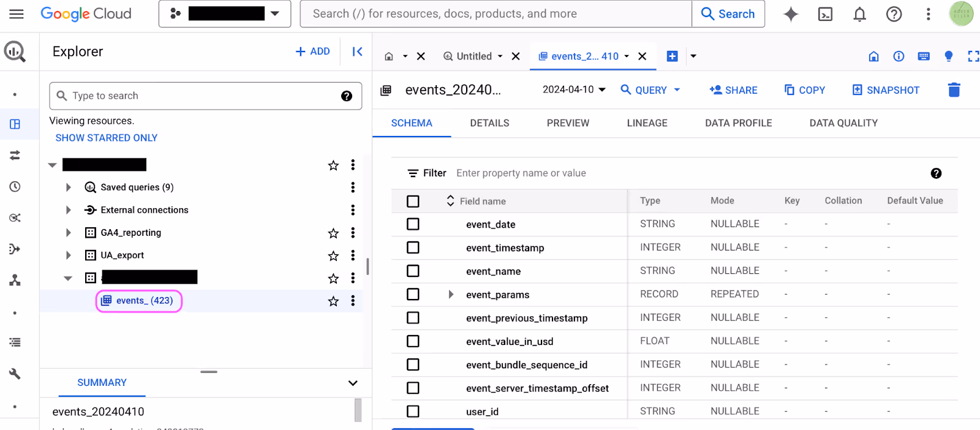This screenshot has height=430, width=980.
Task: Create a new tab with plus icon
Action: click(672, 56)
